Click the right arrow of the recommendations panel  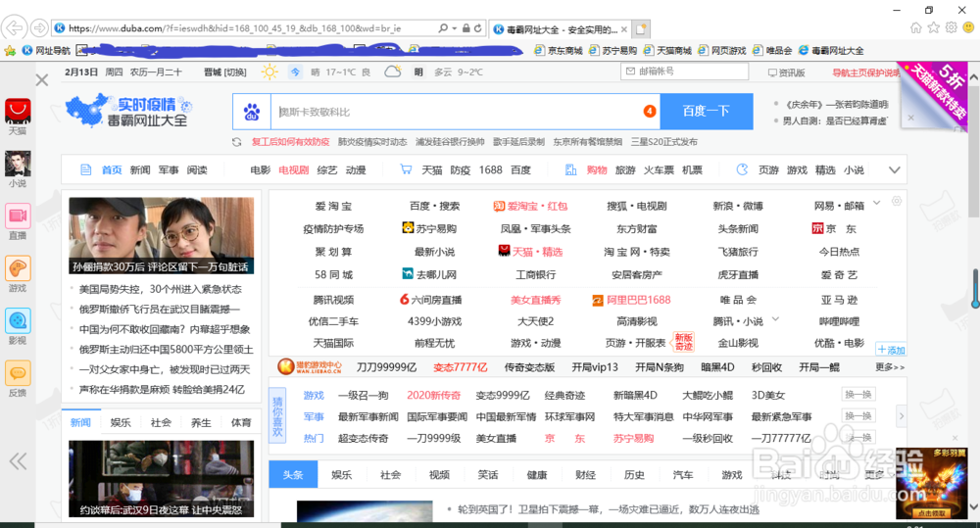pyautogui.click(x=902, y=415)
